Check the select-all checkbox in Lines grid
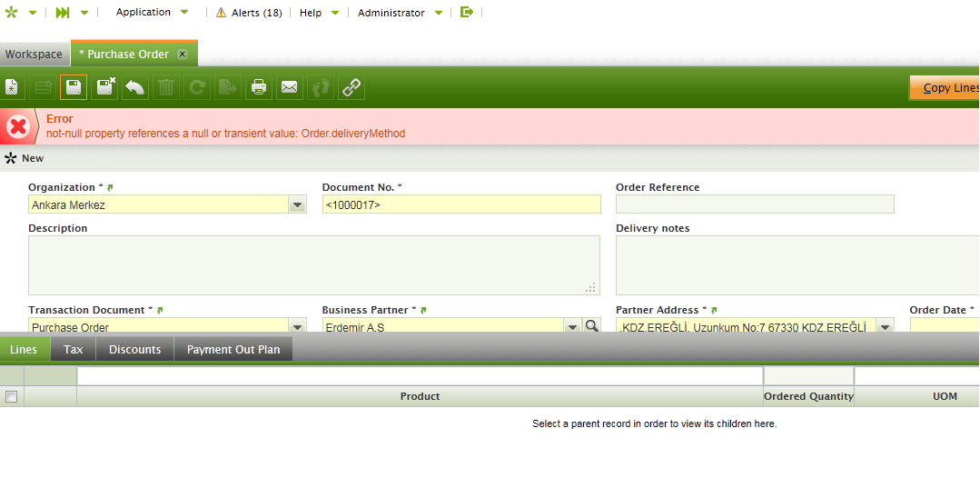Screen dimensions: 980x478 [11, 396]
